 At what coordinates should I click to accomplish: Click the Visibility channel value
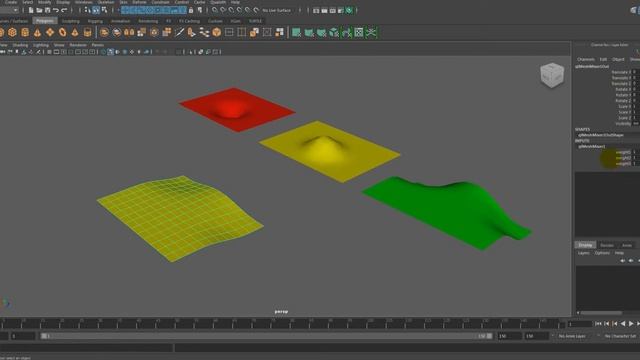point(636,123)
